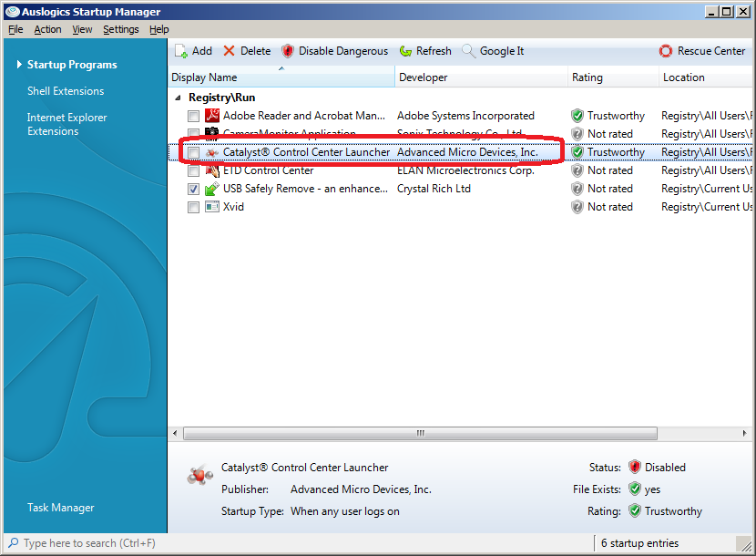Click the Catalyst Control Center row icon

[212, 152]
